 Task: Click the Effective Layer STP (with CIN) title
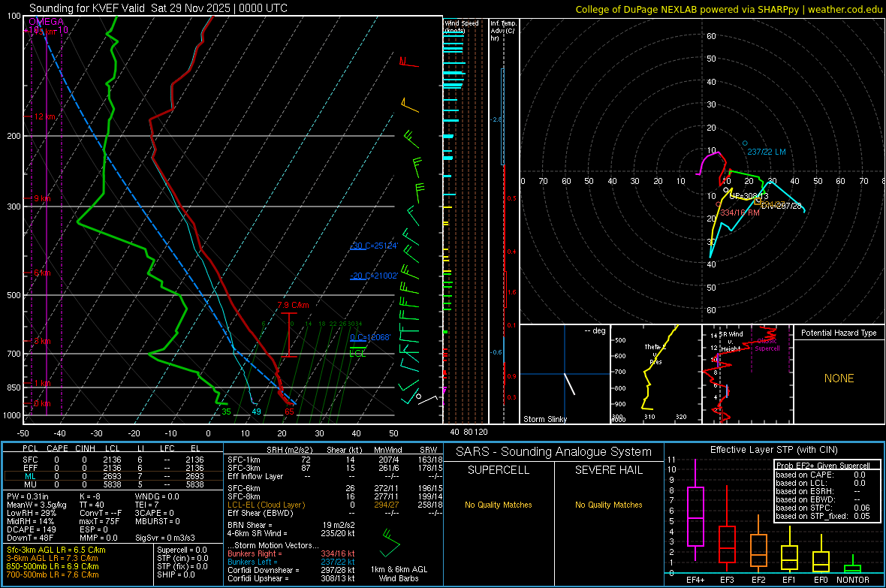coord(774,450)
